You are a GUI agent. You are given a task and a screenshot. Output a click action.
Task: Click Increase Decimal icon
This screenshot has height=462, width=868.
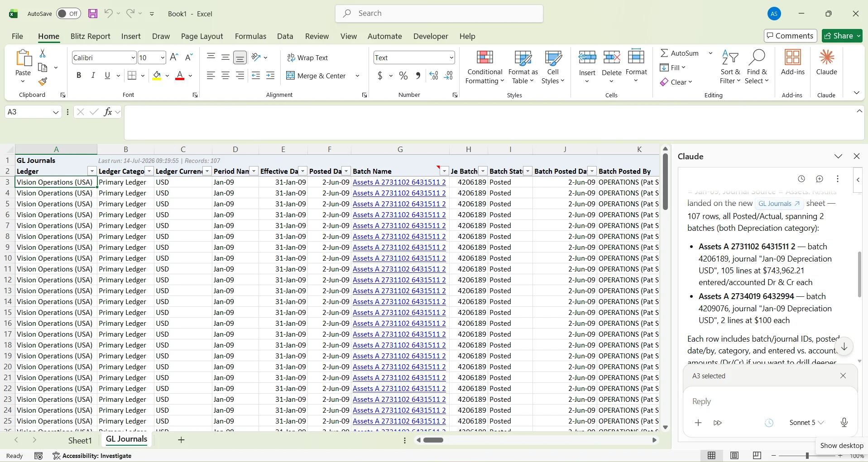coord(434,76)
